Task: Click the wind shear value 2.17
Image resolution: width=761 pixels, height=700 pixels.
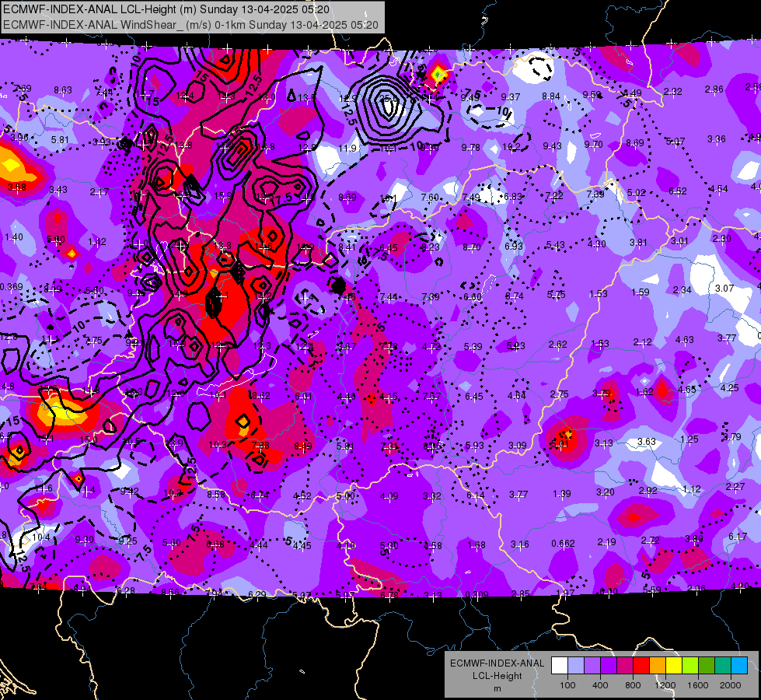Action: [x=99, y=192]
